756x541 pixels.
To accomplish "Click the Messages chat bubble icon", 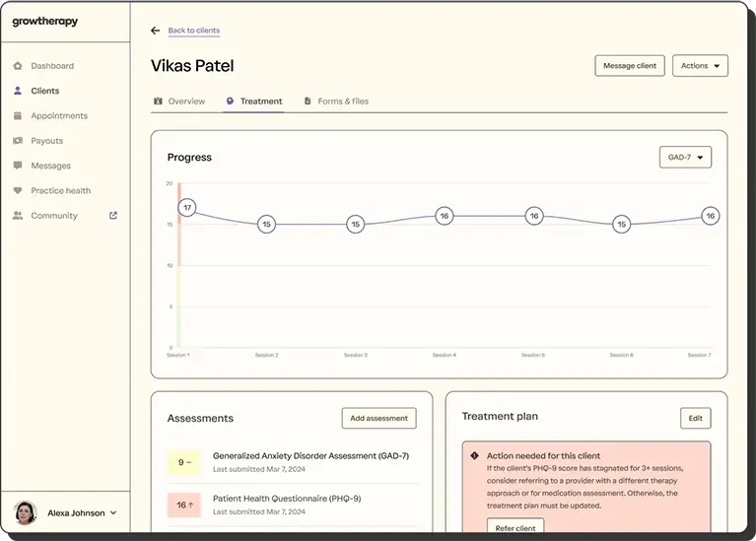I will pyautogui.click(x=18, y=166).
